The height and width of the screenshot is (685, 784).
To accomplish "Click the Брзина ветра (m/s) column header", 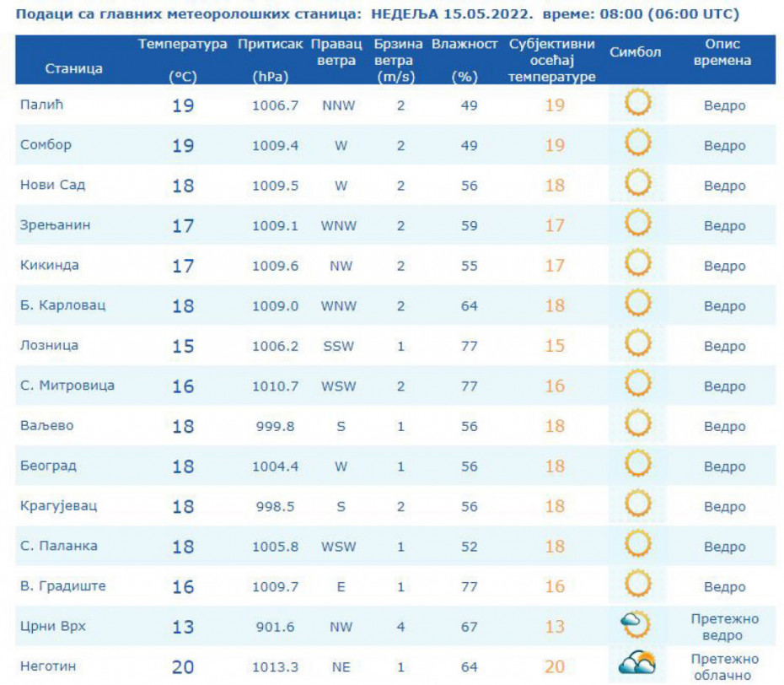I will [398, 60].
